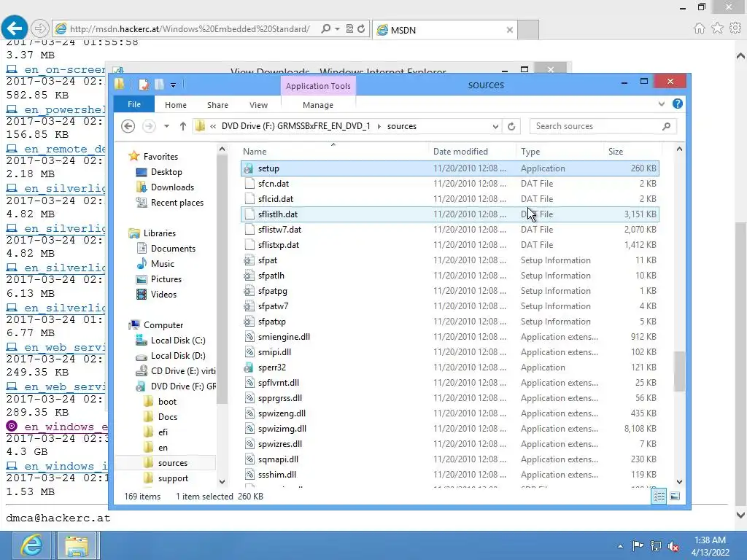Open Internet Explorer Tools gear

pyautogui.click(x=735, y=28)
